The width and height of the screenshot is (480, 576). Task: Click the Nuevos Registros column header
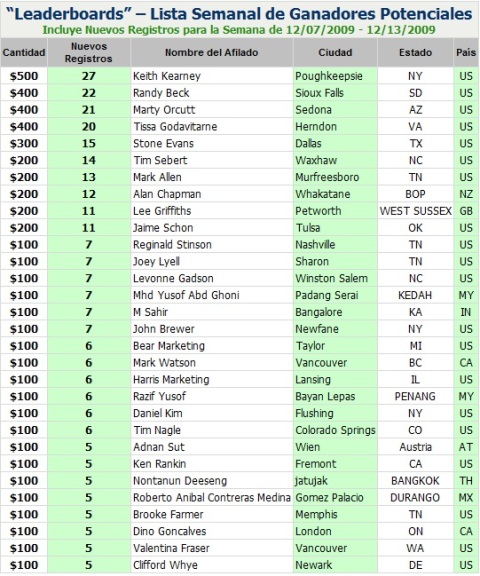89,53
